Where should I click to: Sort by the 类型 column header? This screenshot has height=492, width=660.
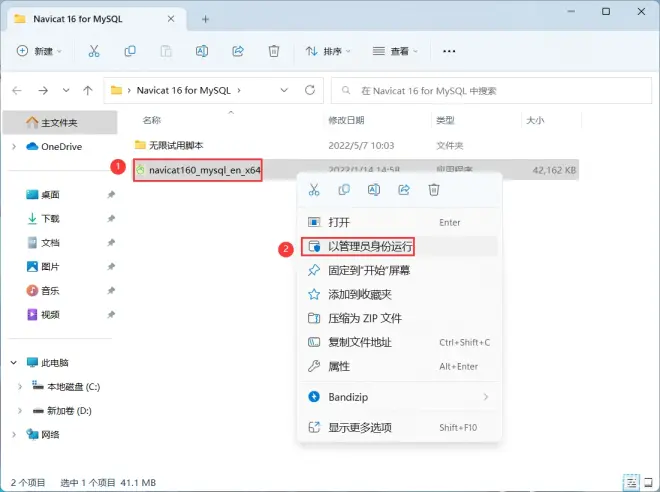(x=445, y=120)
